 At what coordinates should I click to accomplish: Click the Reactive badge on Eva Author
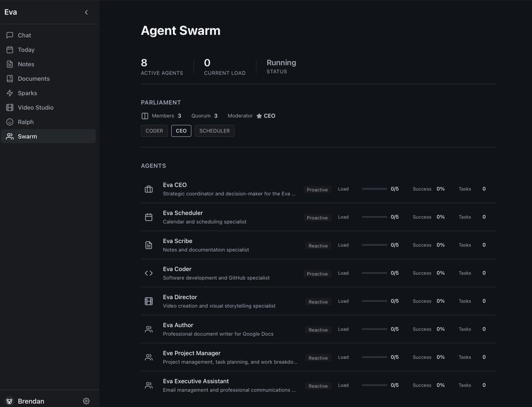pos(318,330)
